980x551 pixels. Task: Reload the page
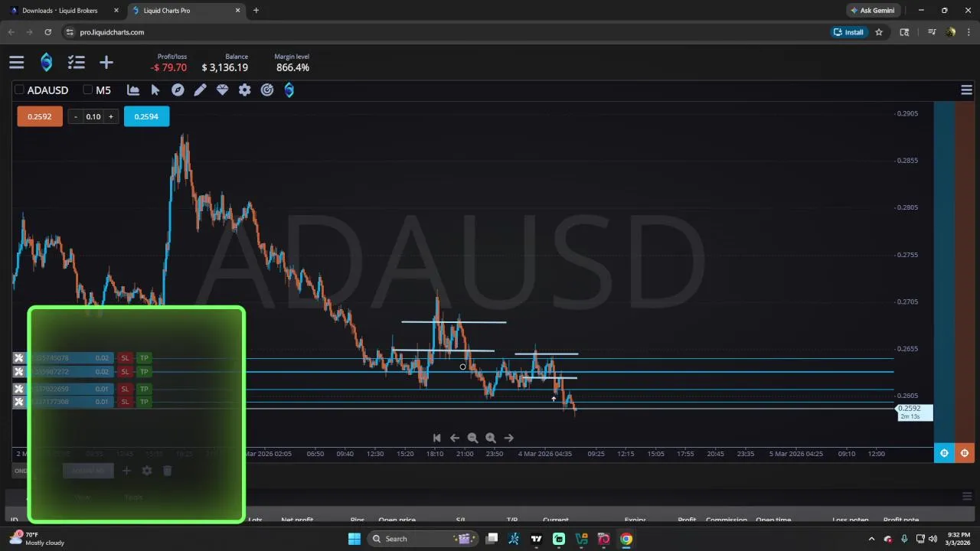tap(47, 32)
